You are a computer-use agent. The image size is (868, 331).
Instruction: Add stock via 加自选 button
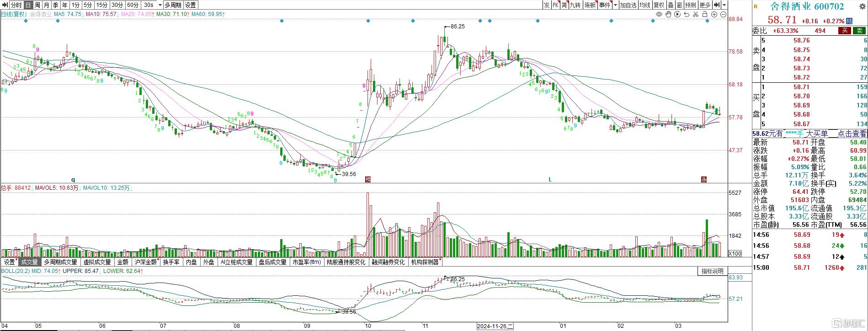(x=628, y=5)
